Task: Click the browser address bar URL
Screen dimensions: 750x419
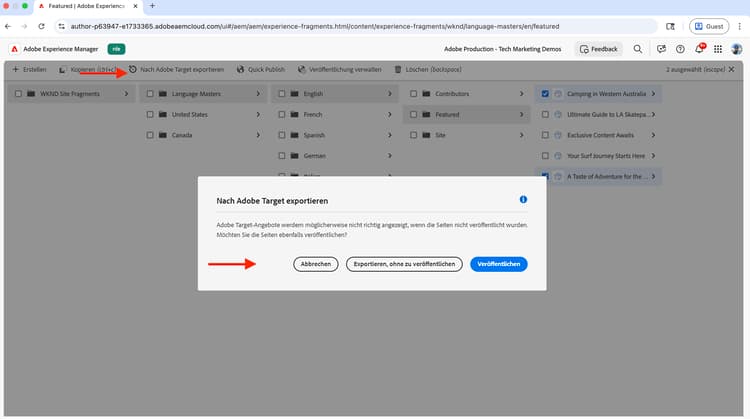Action: (315, 26)
